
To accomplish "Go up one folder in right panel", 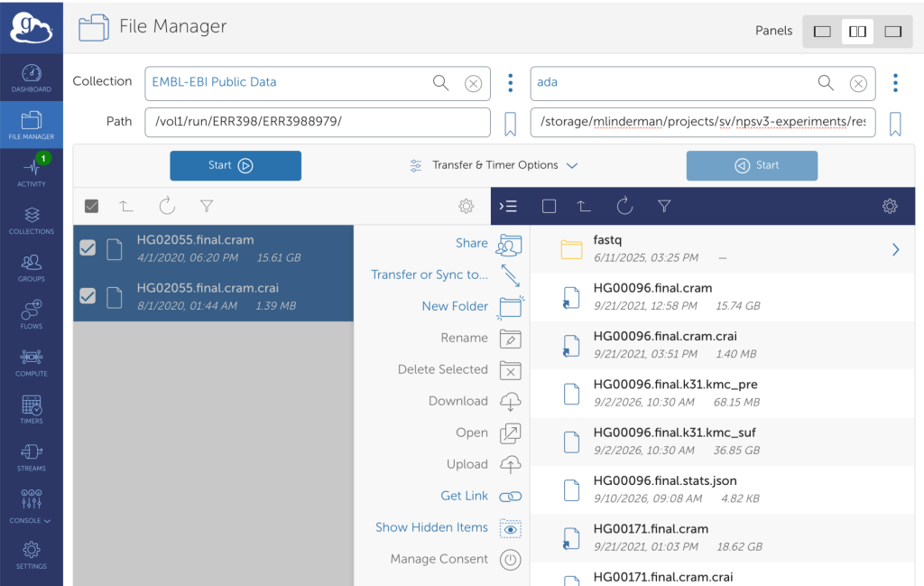I will coord(584,206).
